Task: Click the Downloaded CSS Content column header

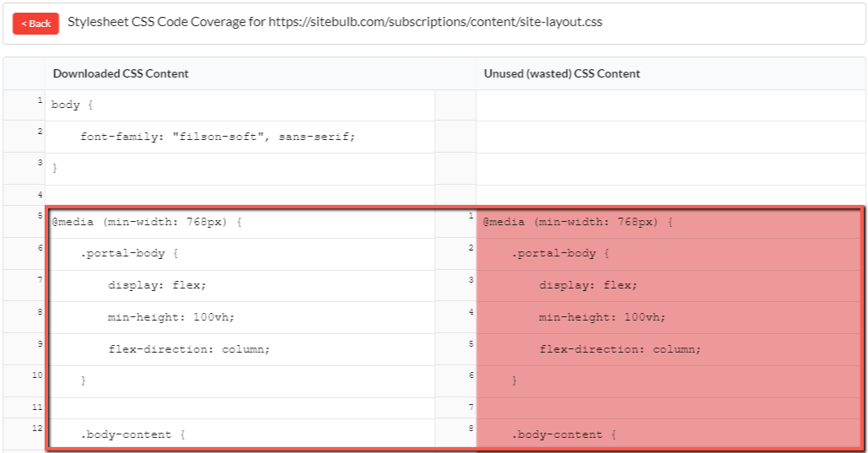Action: [x=121, y=73]
